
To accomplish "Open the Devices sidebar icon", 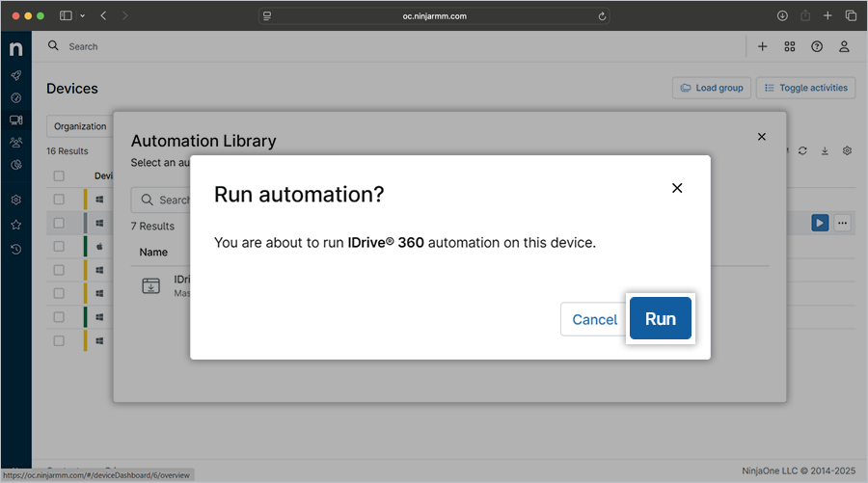I will [15, 120].
